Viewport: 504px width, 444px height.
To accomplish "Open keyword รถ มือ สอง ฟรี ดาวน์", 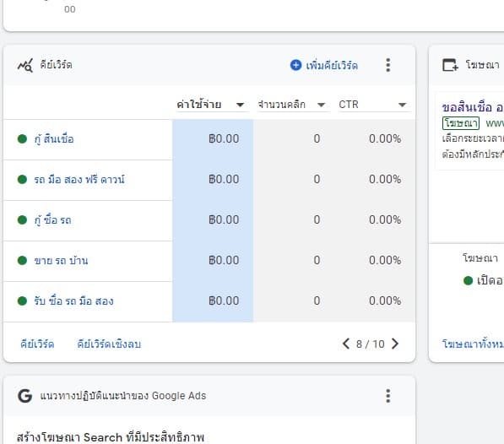I will (79, 179).
